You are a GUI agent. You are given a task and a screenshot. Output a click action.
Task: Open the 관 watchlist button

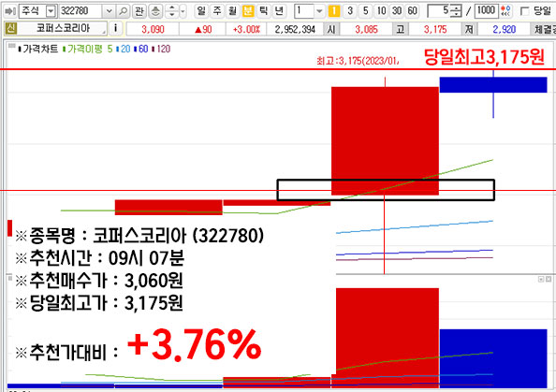click(x=139, y=11)
